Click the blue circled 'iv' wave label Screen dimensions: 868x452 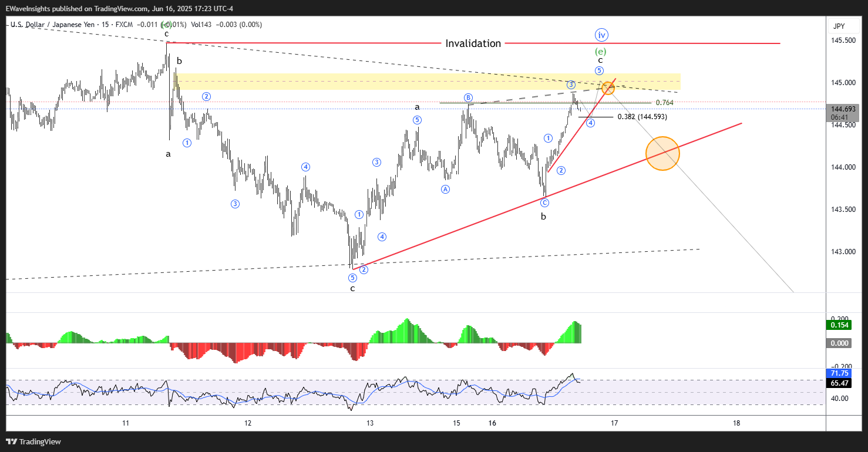click(x=601, y=35)
